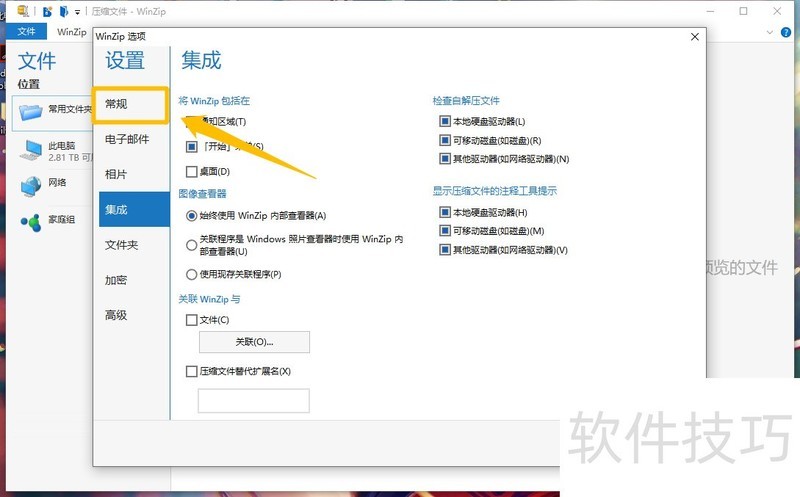The height and width of the screenshot is (497, 800).
Task: Select the 集成 settings tab
Action: [x=134, y=209]
